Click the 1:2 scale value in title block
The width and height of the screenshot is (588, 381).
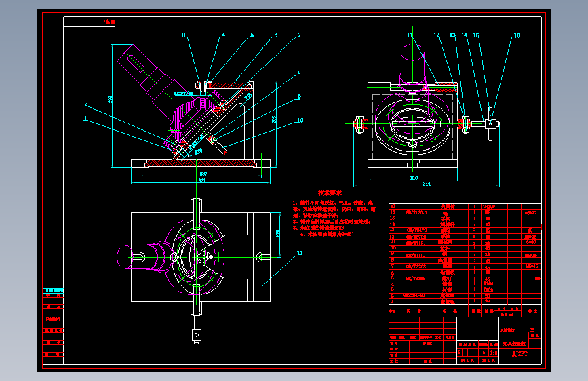tap(494, 353)
